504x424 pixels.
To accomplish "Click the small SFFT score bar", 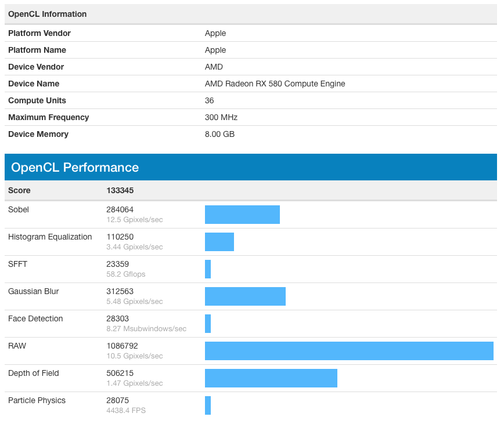I will [208, 269].
